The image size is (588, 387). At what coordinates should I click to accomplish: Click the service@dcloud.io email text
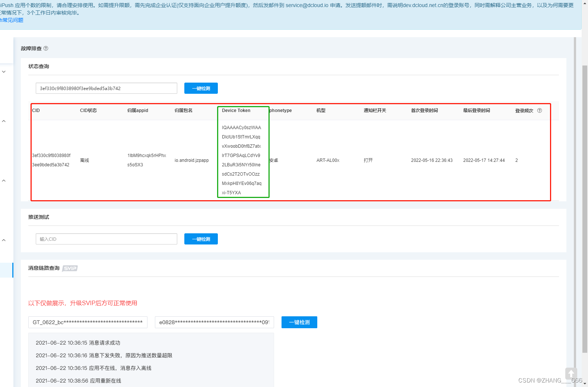click(x=307, y=5)
